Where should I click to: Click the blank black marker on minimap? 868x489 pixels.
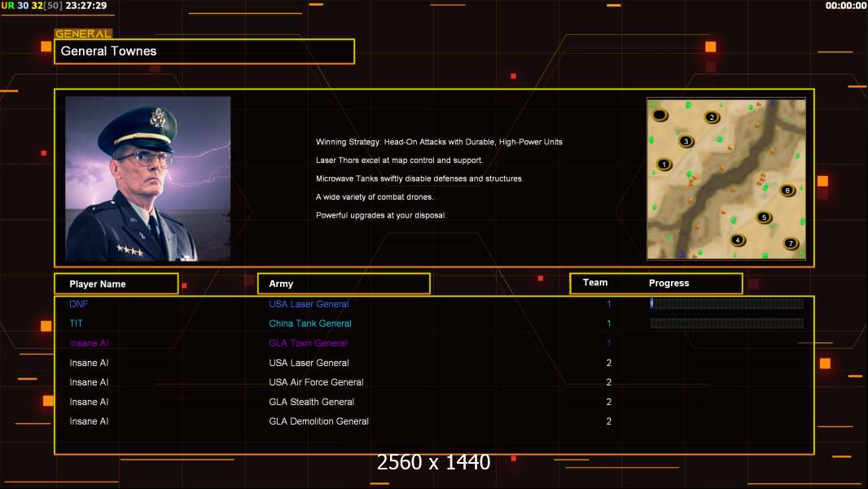tap(660, 115)
